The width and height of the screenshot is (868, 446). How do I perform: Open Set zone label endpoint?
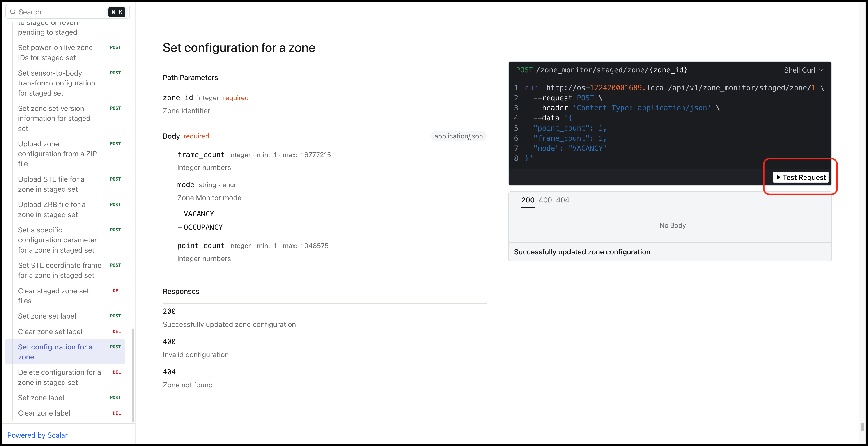pos(65,398)
